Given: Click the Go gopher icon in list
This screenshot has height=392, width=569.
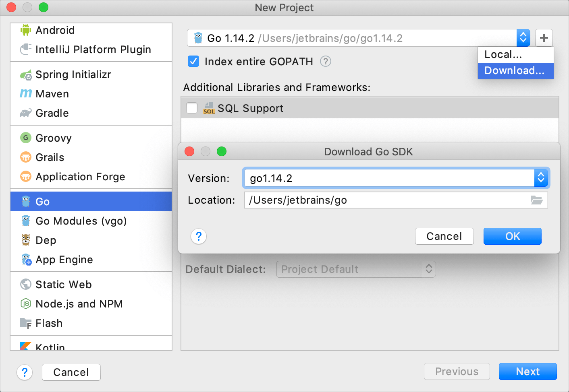Looking at the screenshot, I should [26, 201].
